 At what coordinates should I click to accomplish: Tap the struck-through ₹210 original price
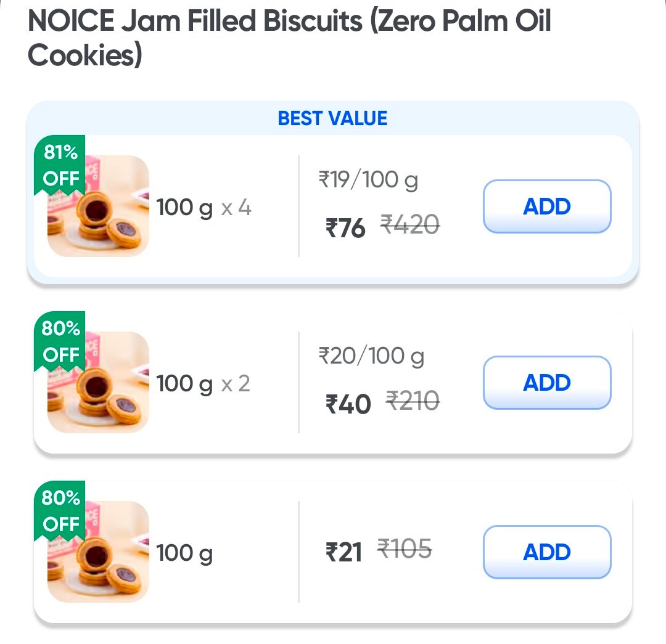click(413, 401)
